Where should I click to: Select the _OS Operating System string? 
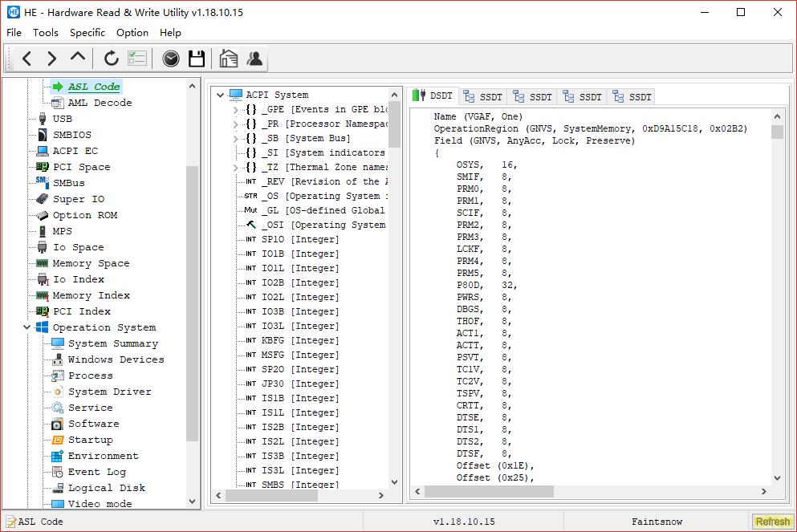324,196
